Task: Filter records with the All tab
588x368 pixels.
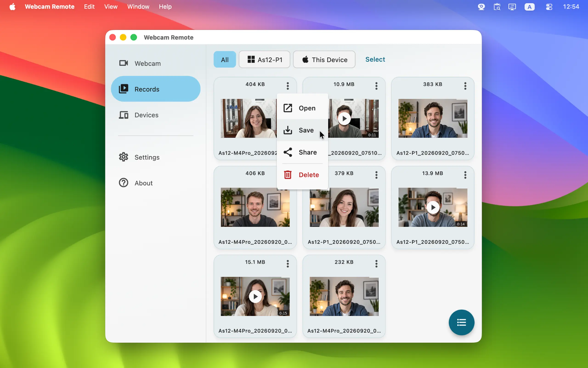Action: [x=224, y=59]
